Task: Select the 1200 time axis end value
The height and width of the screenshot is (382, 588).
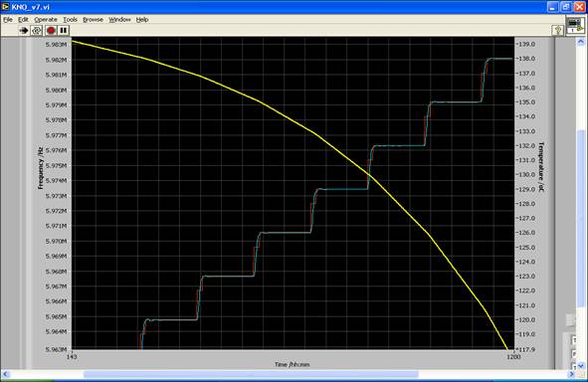Action: [x=513, y=357]
